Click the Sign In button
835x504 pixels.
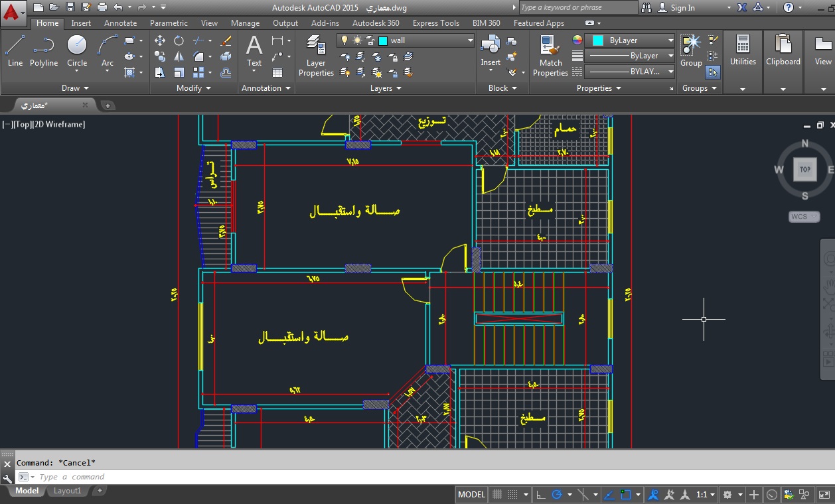click(x=682, y=8)
